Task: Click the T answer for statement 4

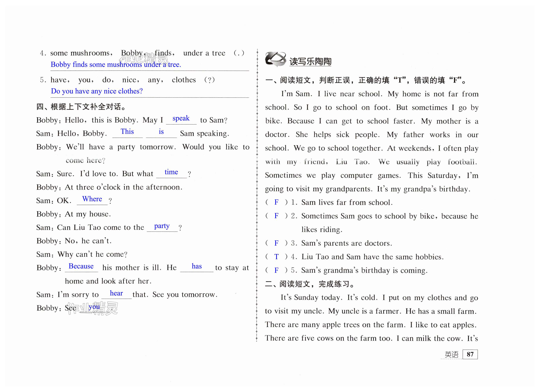Action: [x=276, y=257]
